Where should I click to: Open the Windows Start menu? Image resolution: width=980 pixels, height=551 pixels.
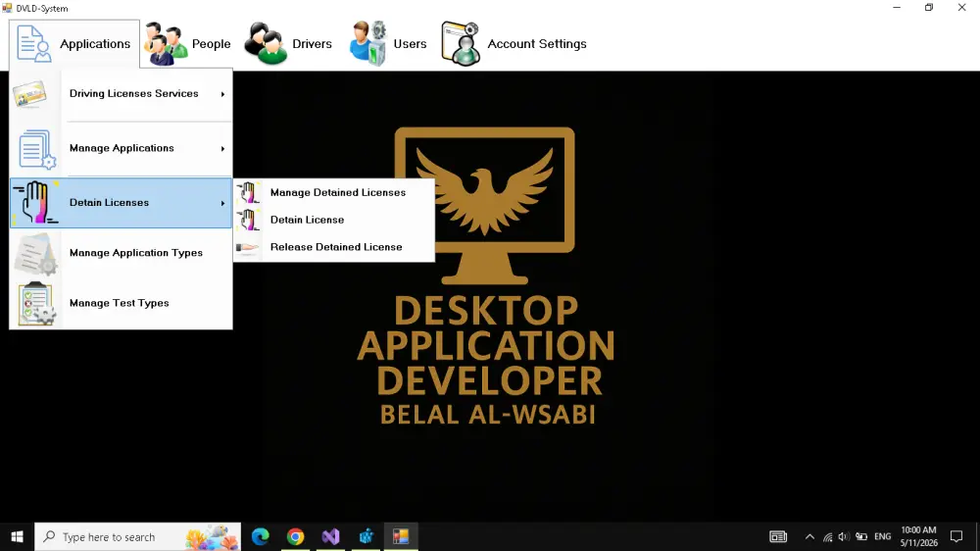[17, 536]
